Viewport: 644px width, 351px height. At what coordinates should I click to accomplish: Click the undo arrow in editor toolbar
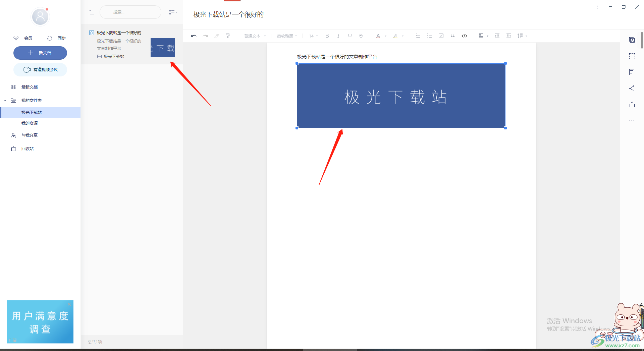194,36
